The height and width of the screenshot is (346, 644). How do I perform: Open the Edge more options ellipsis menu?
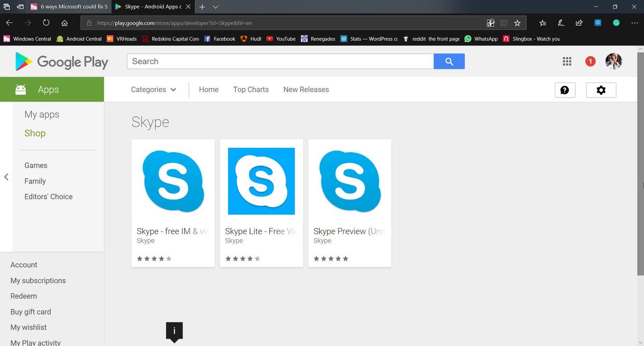coord(635,23)
